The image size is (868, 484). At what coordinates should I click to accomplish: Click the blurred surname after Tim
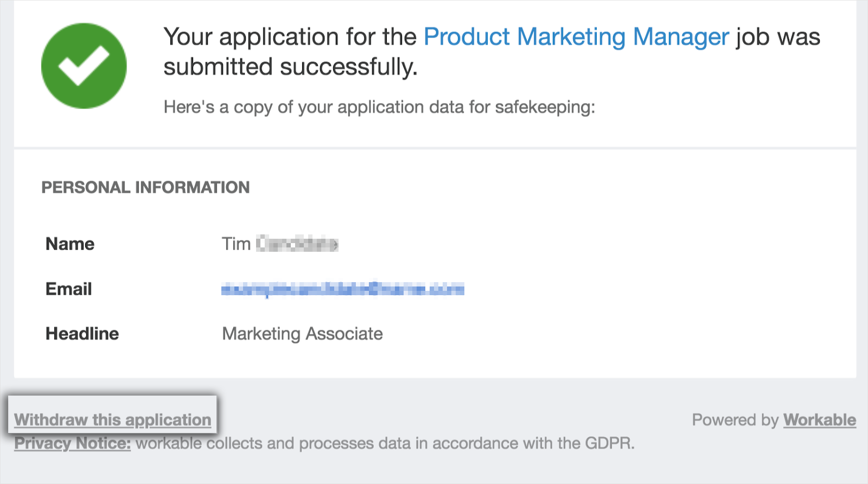point(297,244)
